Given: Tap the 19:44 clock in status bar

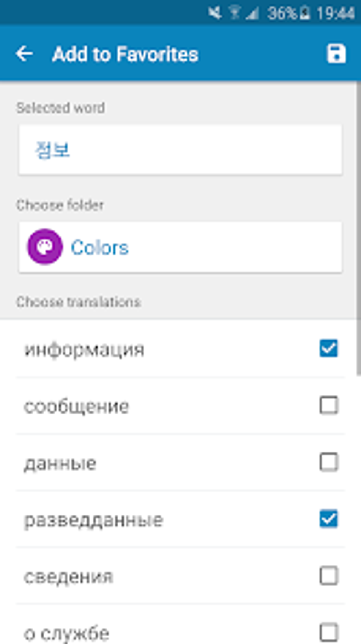Looking at the screenshot, I should tap(335, 13).
